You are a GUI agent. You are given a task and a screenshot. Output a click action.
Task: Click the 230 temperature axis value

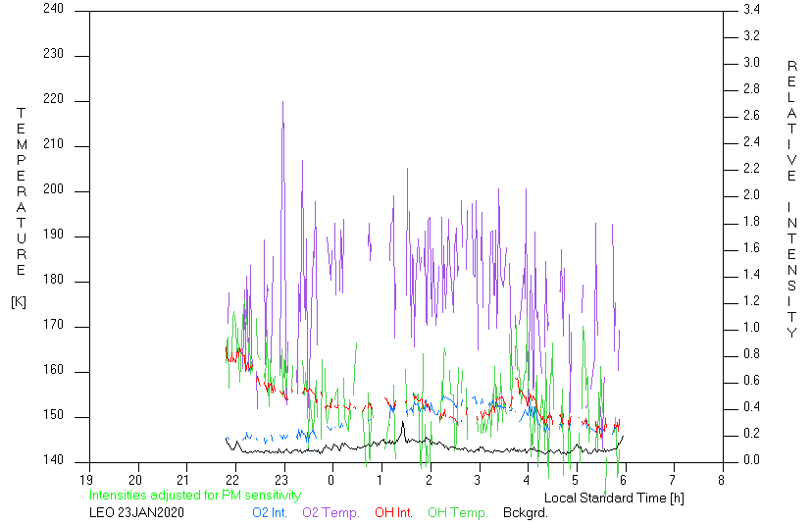point(53,54)
